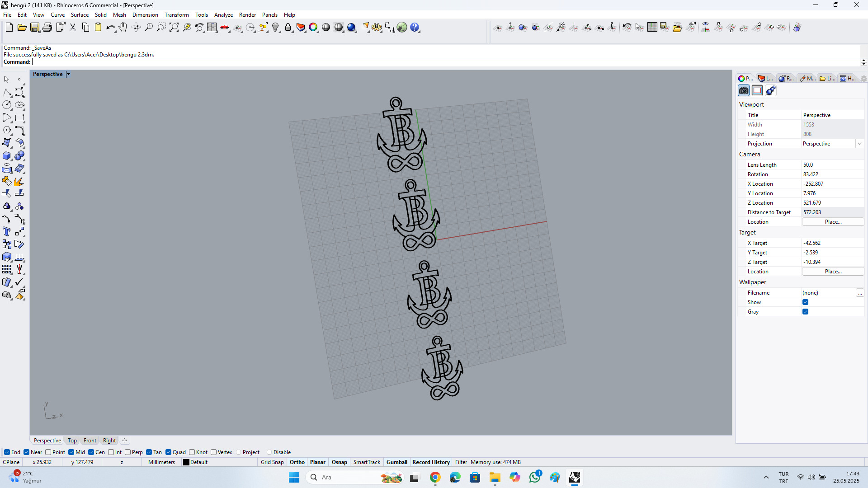Disable the End osnap checkbox
The height and width of the screenshot is (488, 868).
tap(7, 452)
